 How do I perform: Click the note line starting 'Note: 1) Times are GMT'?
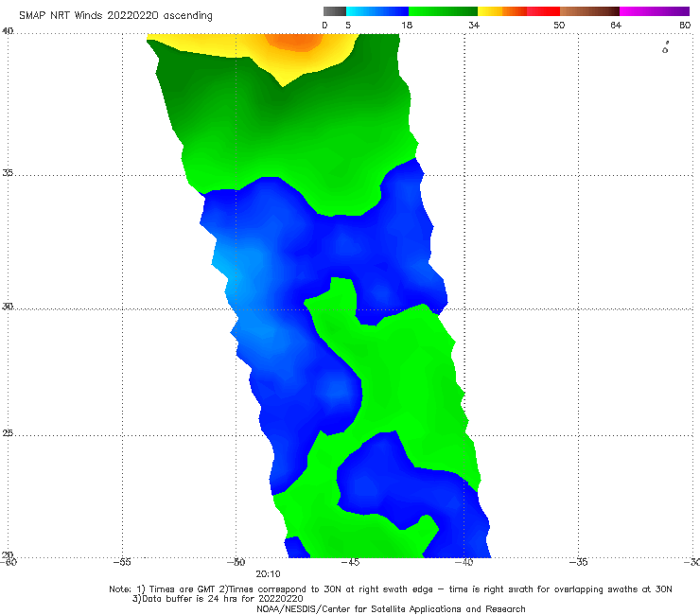click(x=391, y=589)
